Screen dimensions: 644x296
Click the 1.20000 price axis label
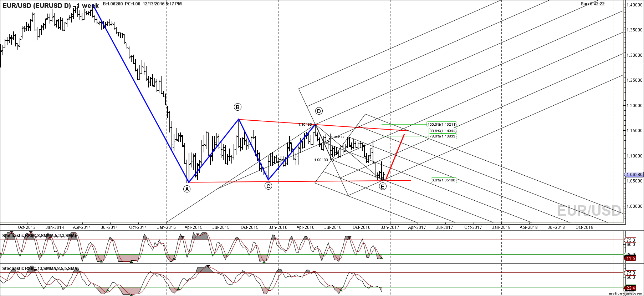(x=635, y=106)
